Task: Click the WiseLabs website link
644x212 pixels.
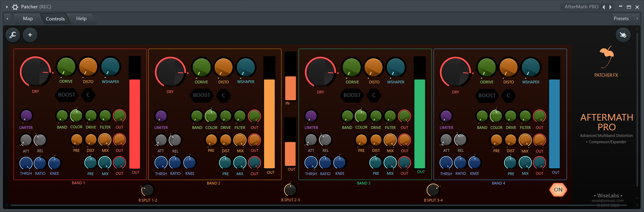Action: (x=608, y=201)
